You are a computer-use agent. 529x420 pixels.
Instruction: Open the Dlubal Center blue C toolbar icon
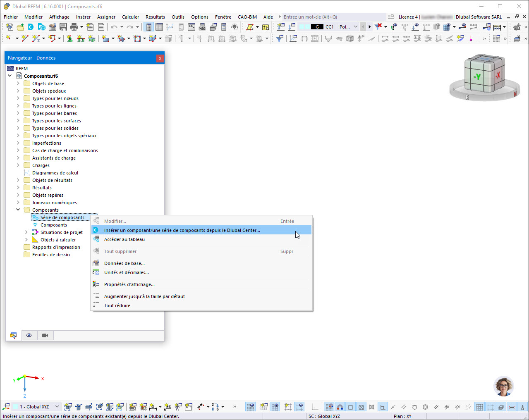31,27
